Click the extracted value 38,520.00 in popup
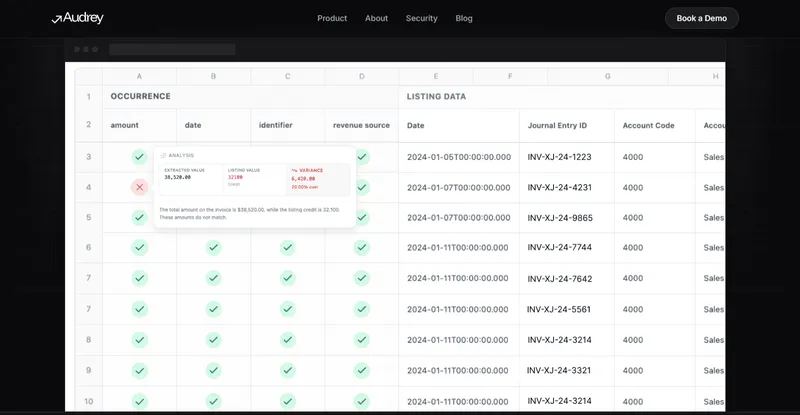Image resolution: width=800 pixels, height=415 pixels. tap(178, 177)
